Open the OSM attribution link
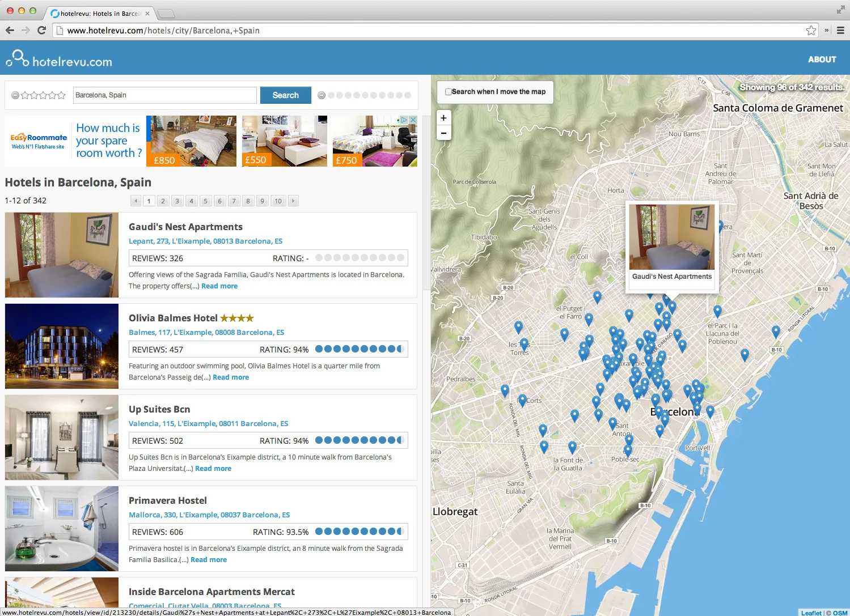The image size is (850, 616). [x=840, y=613]
